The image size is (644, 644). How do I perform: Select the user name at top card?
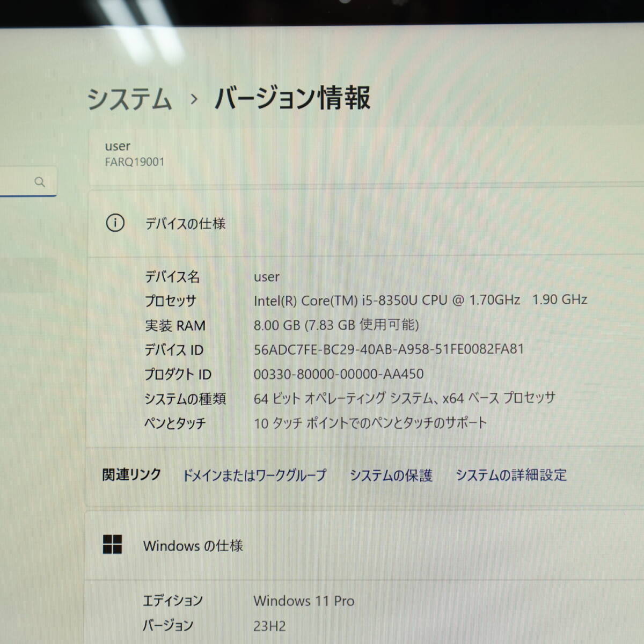[118, 146]
